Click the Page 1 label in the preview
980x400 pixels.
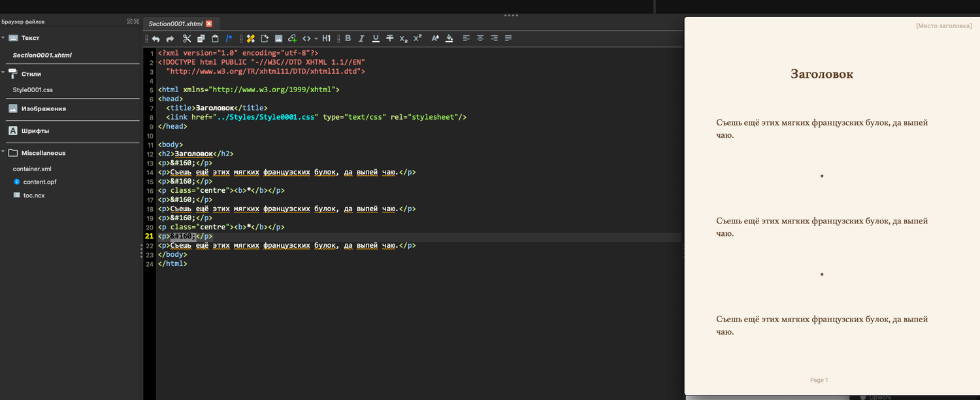coord(819,380)
